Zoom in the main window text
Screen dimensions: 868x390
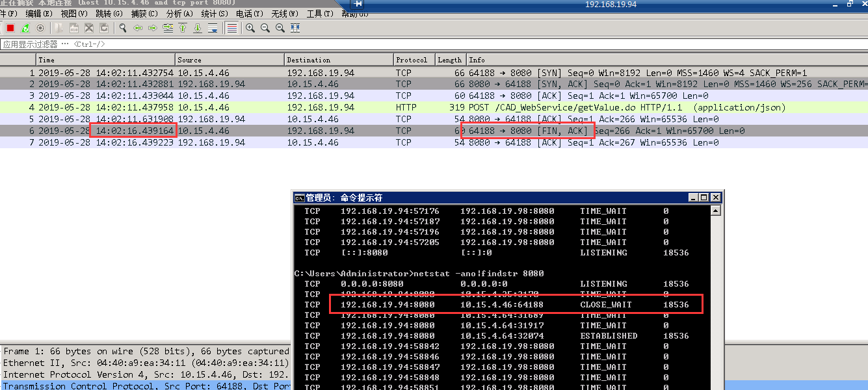pos(250,28)
